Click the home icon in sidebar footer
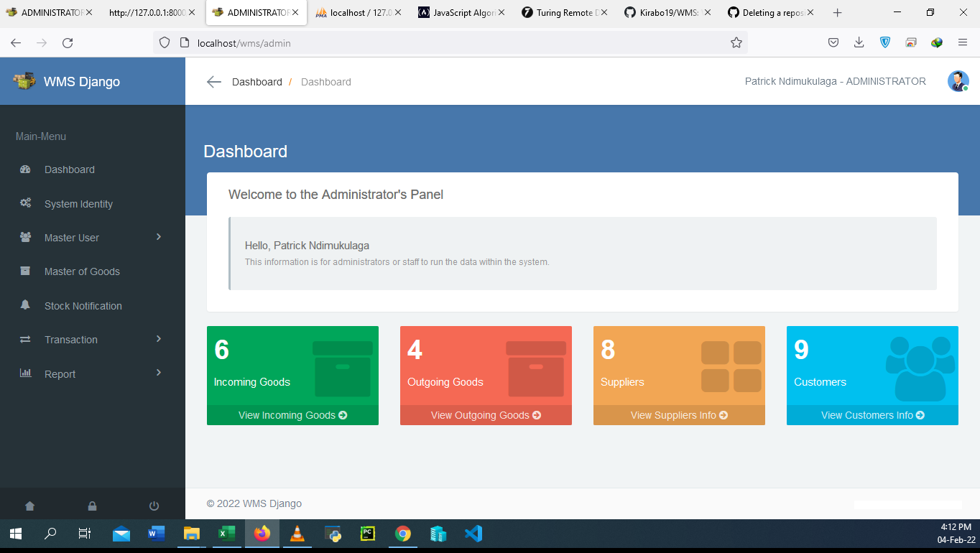 [30, 506]
